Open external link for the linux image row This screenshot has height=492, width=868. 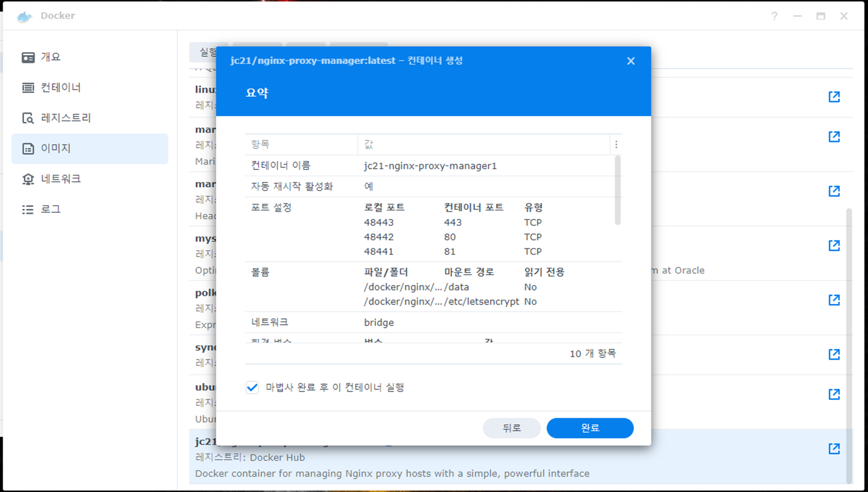[x=834, y=97]
